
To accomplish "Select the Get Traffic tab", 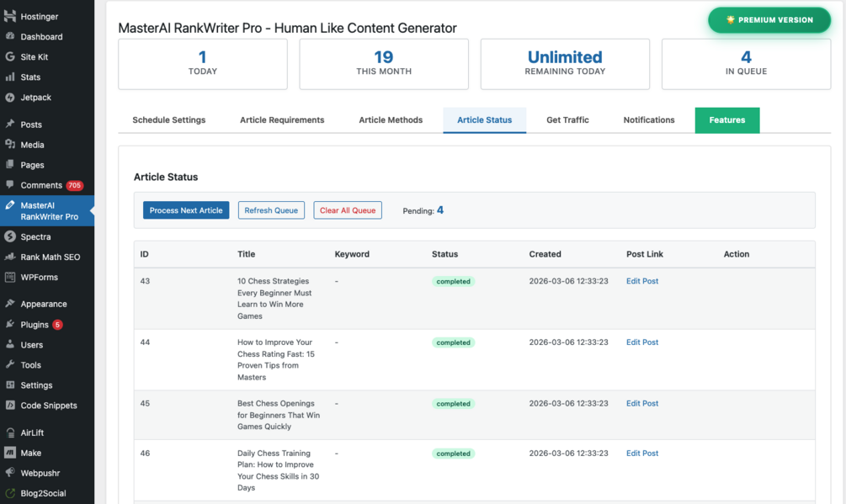I will pyautogui.click(x=567, y=120).
